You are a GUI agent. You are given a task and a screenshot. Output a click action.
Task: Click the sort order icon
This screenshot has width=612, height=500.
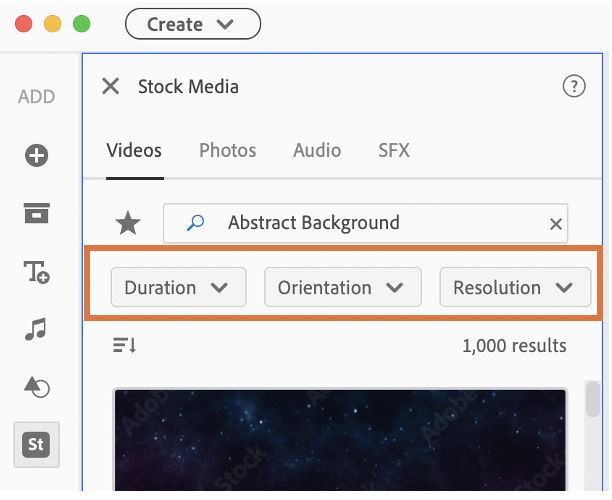125,346
